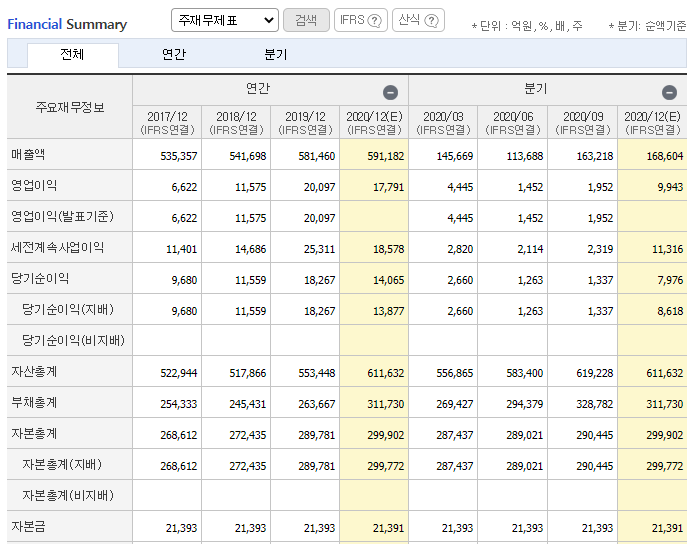The image size is (692, 544).
Task: Switch to the 연간 tab
Action: click(174, 55)
